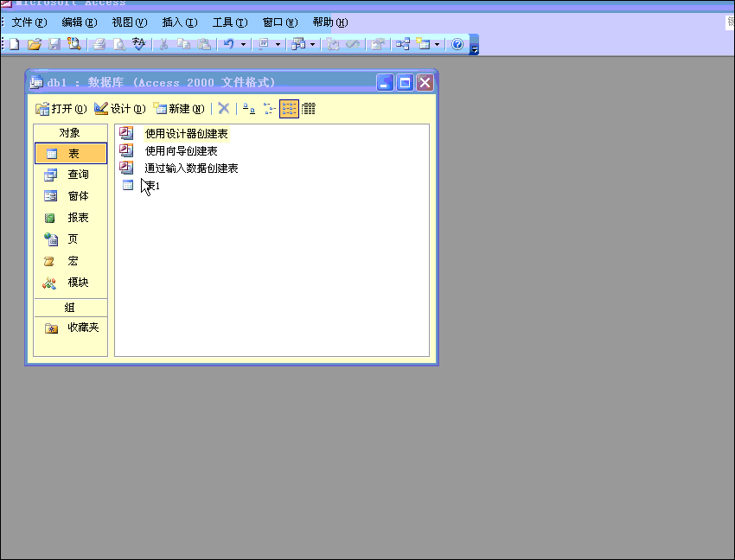Open Print Preview from the toolbar

tap(119, 45)
